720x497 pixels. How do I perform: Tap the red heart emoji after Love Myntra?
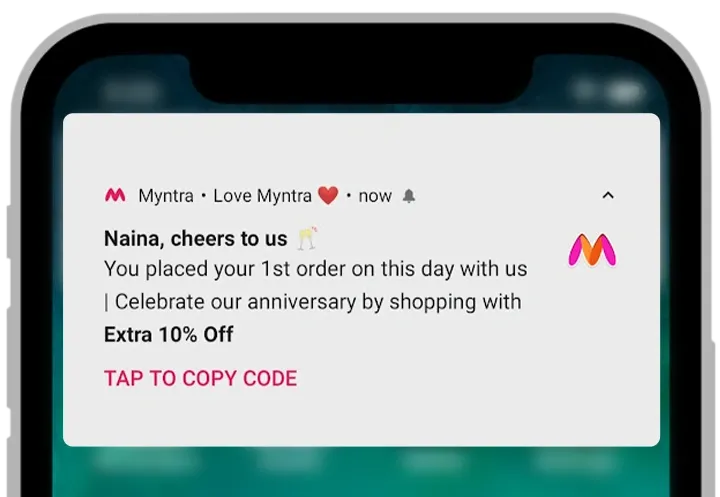328,196
